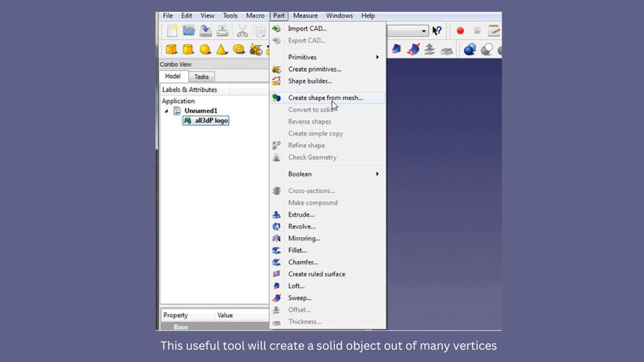Screen dimensions: 644x362
Task: Click the What's This help cursor icon
Action: tap(437, 31)
